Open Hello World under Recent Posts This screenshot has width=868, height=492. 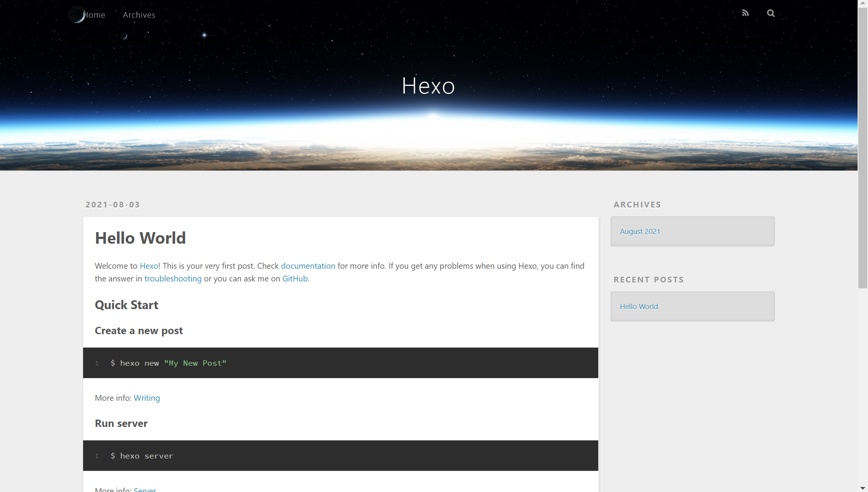coord(639,306)
